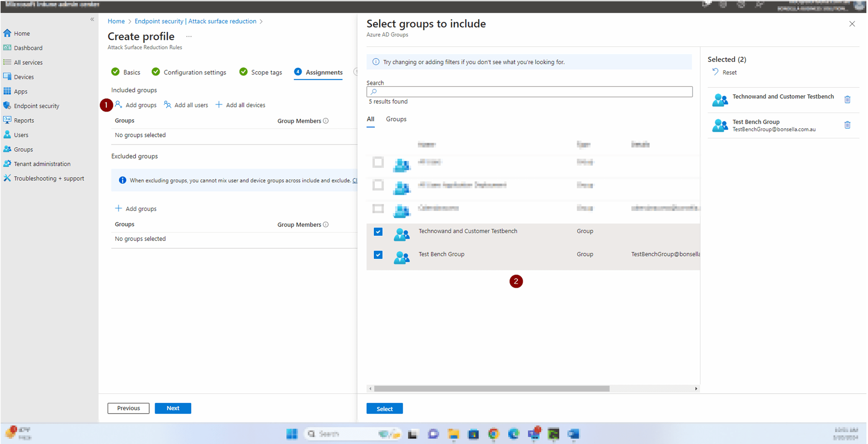Uncheck the Test Bench Group checkbox
Image resolution: width=868 pixels, height=444 pixels.
tap(378, 255)
